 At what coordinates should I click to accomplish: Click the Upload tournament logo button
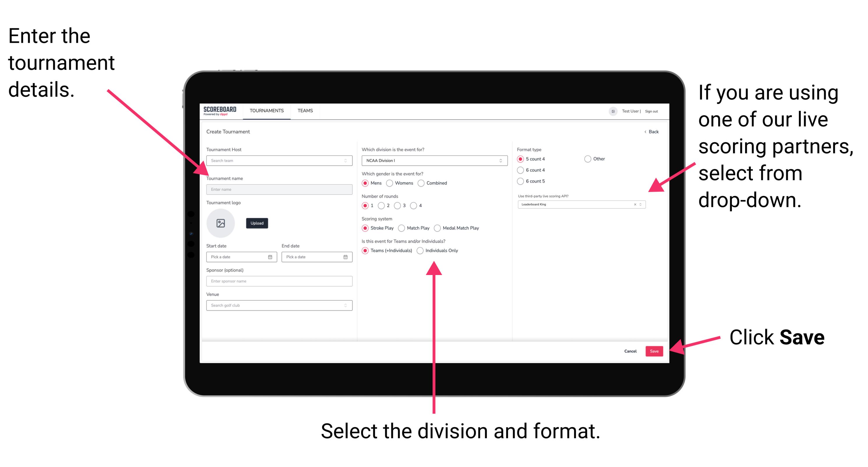(x=256, y=223)
